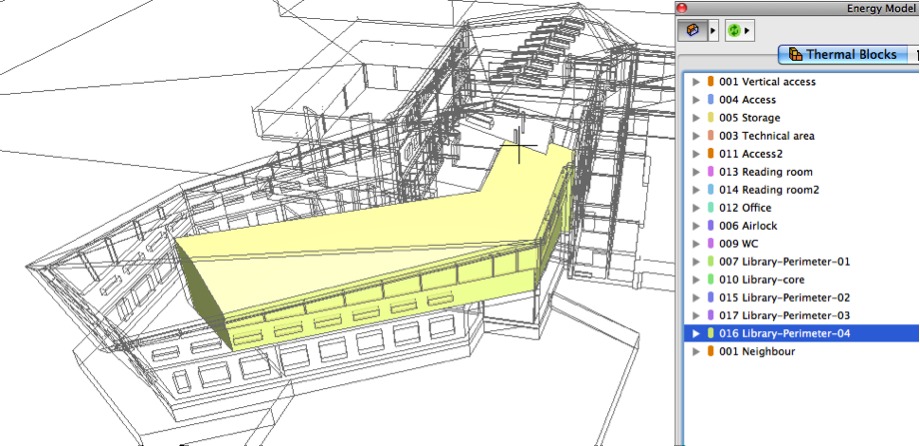Expand the 001 Vertical access block
This screenshot has height=446, width=920.
click(x=696, y=82)
